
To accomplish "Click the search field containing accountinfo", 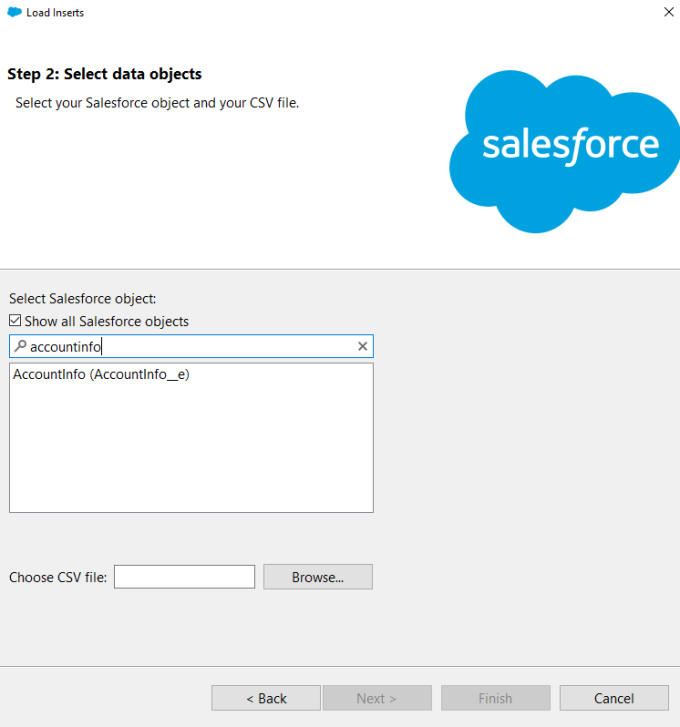I will pyautogui.click(x=190, y=347).
